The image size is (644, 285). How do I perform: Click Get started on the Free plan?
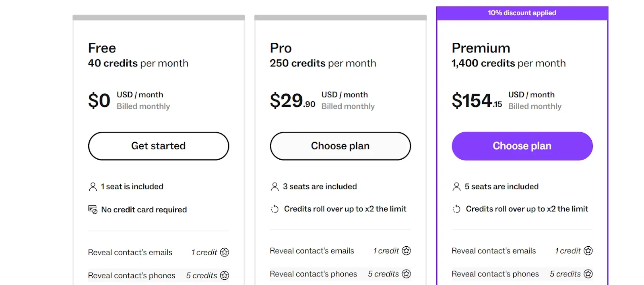(158, 146)
